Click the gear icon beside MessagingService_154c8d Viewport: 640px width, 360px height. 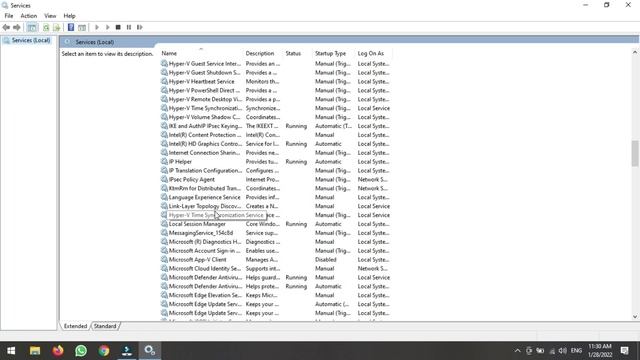164,233
